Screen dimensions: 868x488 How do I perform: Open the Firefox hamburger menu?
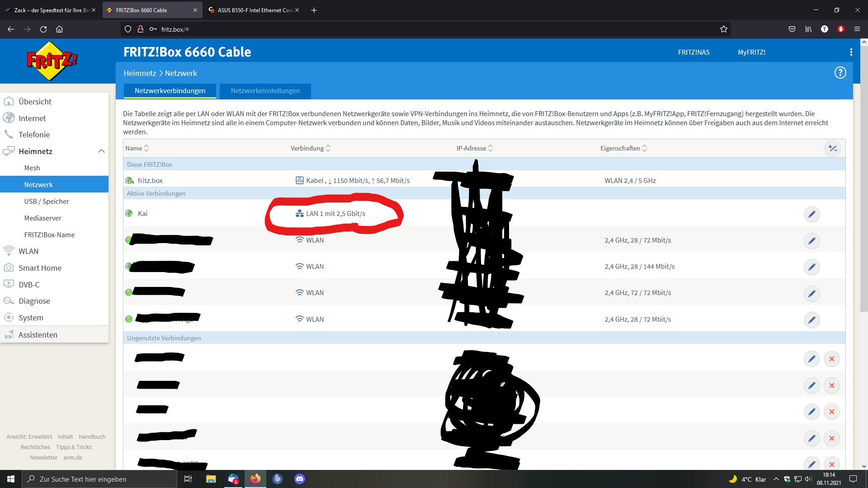pos(857,29)
